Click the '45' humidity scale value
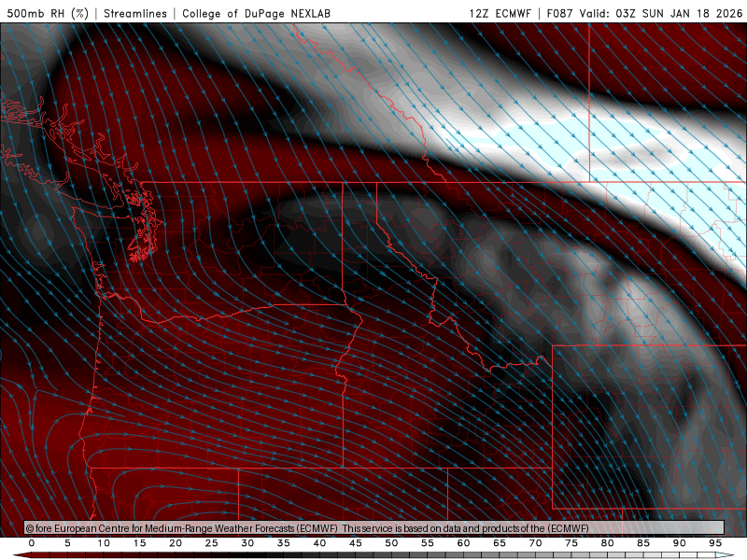The image size is (747, 560). click(356, 543)
